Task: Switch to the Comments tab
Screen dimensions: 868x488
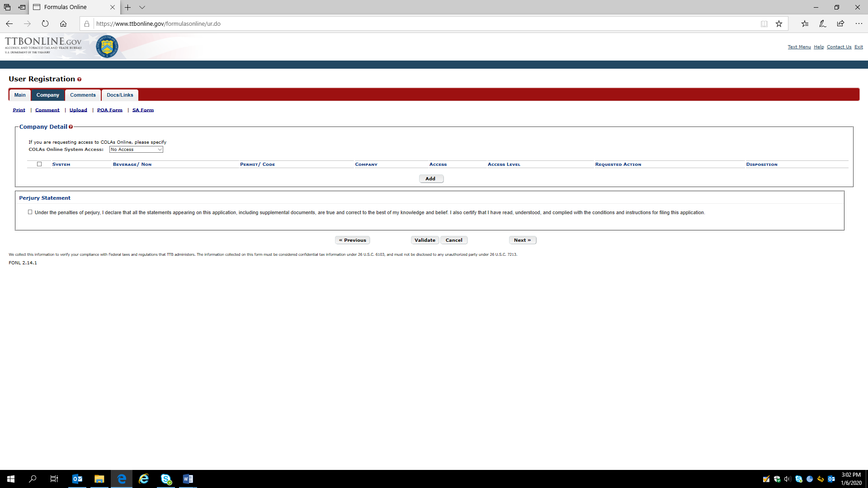Action: pyautogui.click(x=83, y=95)
